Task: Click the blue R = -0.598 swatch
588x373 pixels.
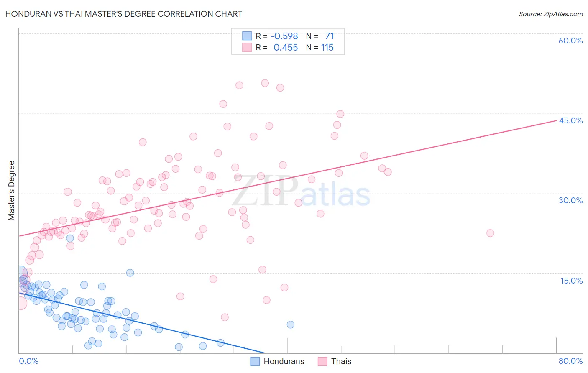Action: [247, 36]
